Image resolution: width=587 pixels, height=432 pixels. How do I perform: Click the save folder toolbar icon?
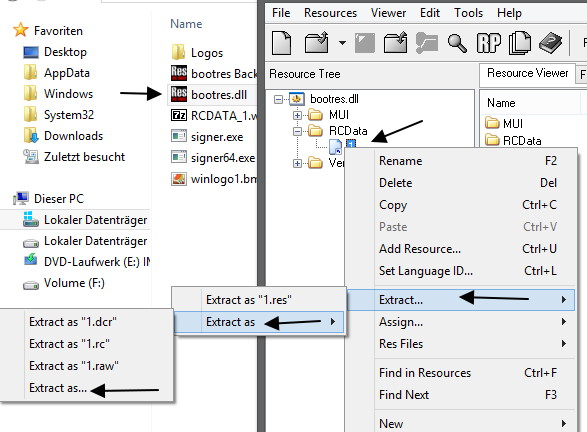pos(396,43)
